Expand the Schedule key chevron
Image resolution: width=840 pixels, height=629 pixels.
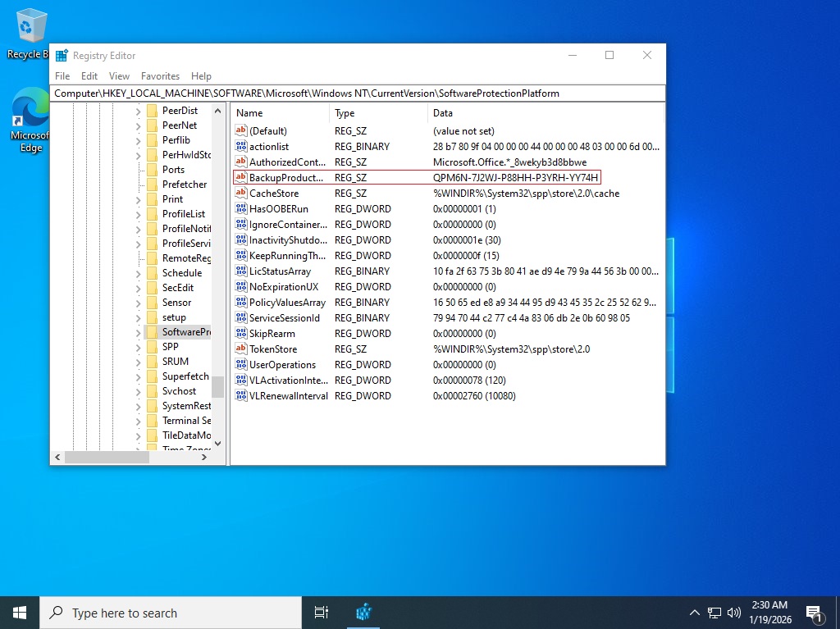[x=138, y=273]
